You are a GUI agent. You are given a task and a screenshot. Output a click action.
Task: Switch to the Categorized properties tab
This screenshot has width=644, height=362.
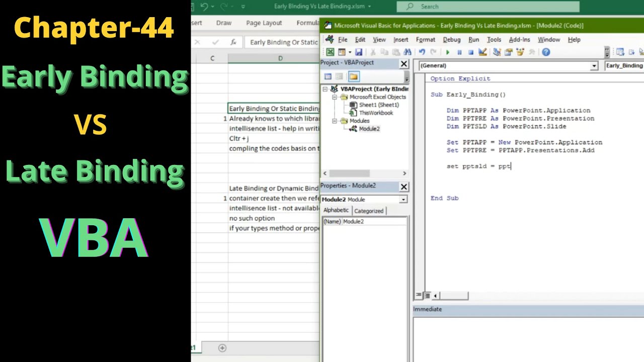[369, 211]
